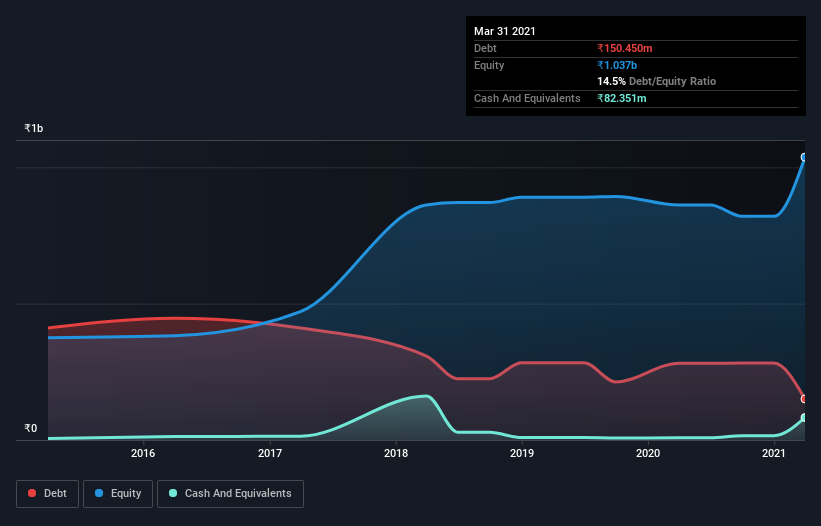Click the 2016 x-axis label
Viewport: 821px width, 526px height.
pyautogui.click(x=143, y=453)
